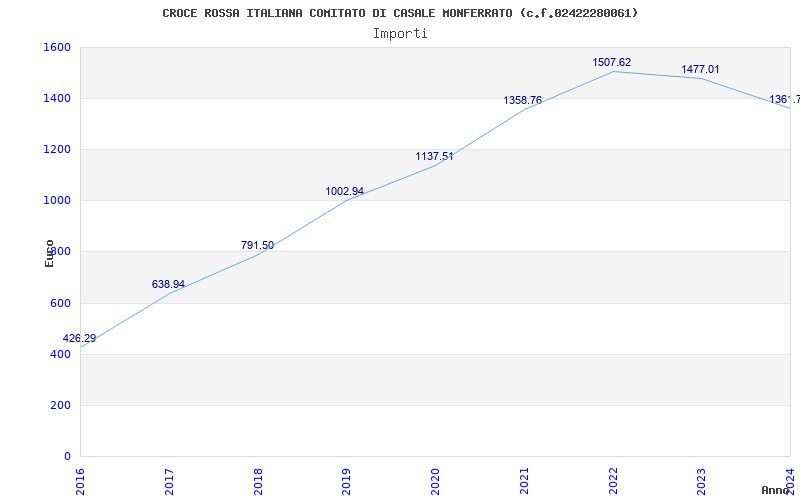The height and width of the screenshot is (500, 800).
Task: Click the chart title CROCE ROSSA ITALIANA COMITATO
Action: (400, 13)
